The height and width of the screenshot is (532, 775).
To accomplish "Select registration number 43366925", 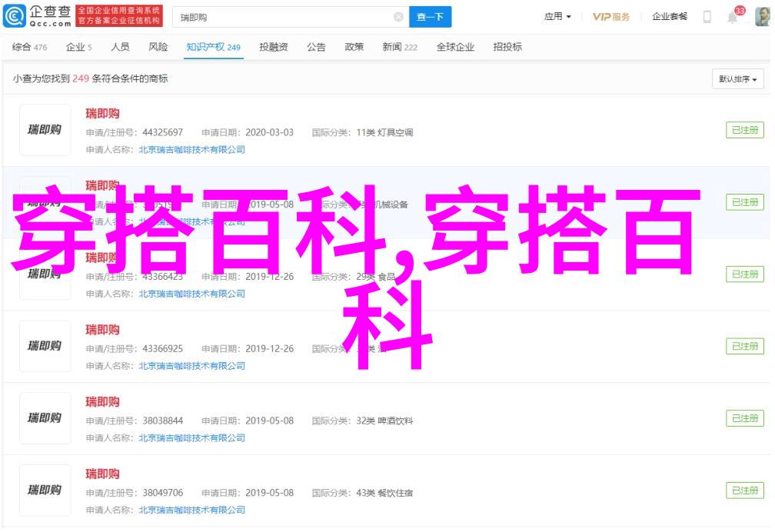I will tap(163, 349).
